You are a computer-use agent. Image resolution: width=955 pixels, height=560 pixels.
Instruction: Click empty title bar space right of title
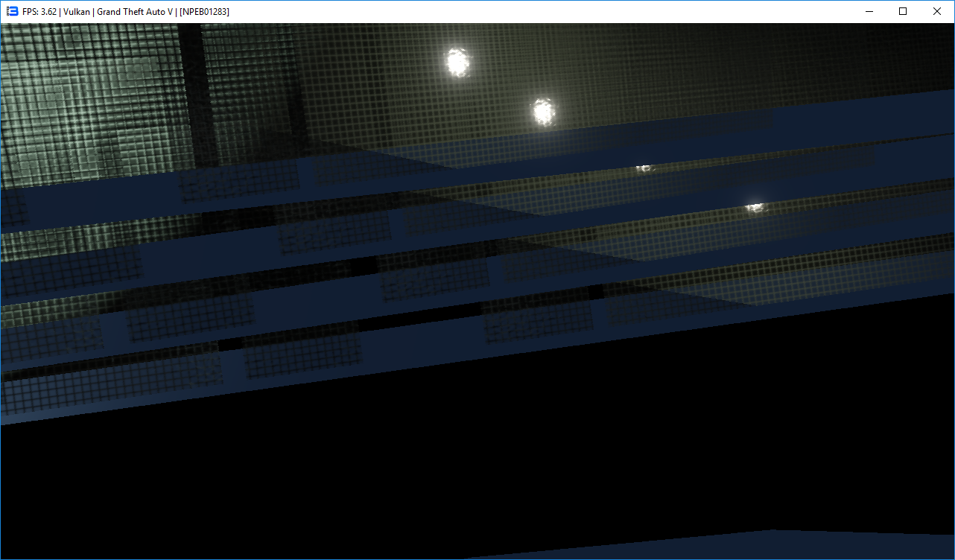point(521,11)
